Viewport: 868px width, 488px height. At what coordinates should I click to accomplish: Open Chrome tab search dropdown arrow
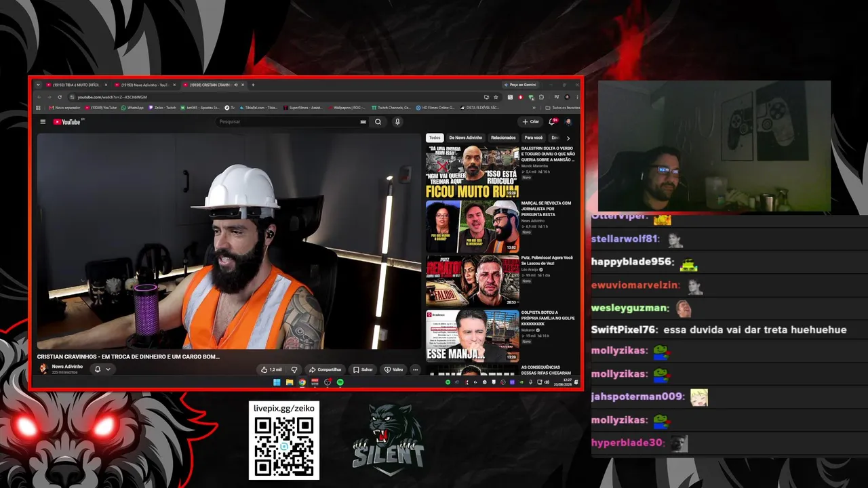(x=39, y=85)
